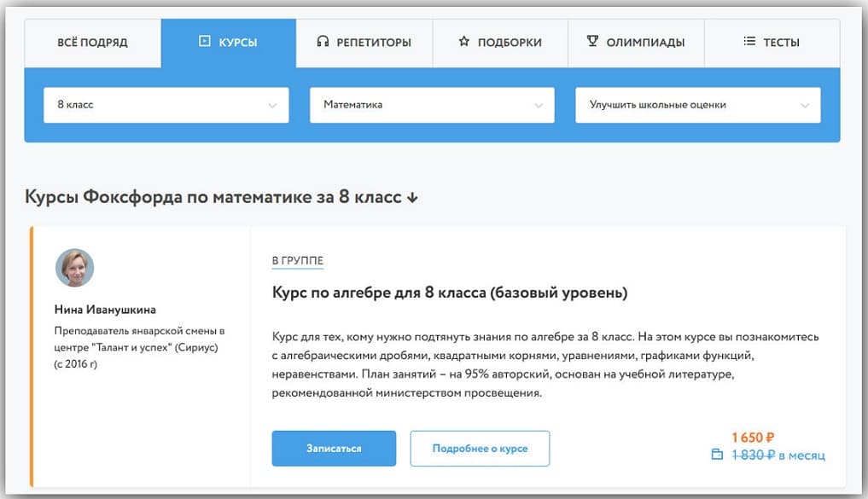Click the course description paragraph

[x=545, y=364]
